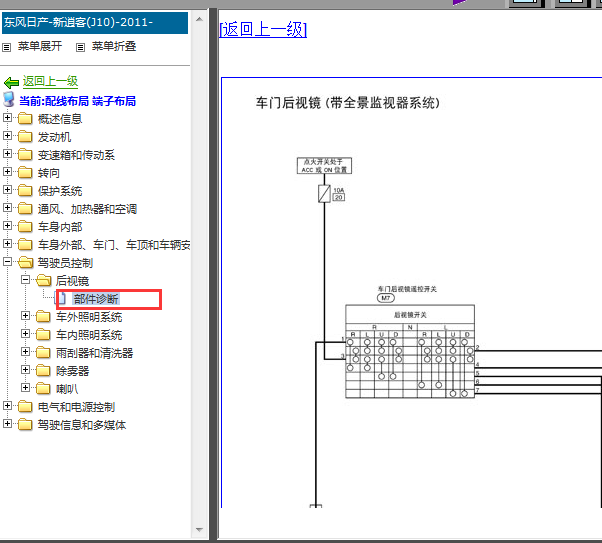Click the folder icon for 车身外部、车门

coord(25,244)
